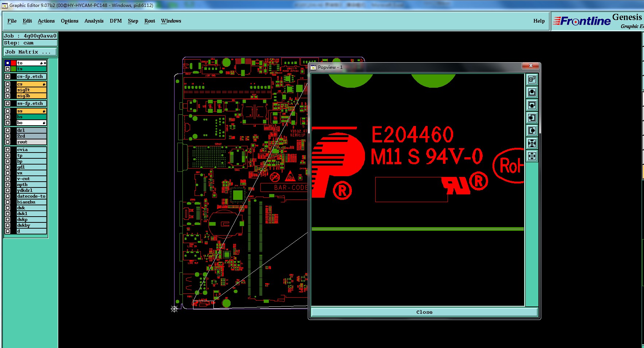The width and height of the screenshot is (644, 348).
Task: Toggle display checkbox for 'cs' layer
Action: click(8, 84)
